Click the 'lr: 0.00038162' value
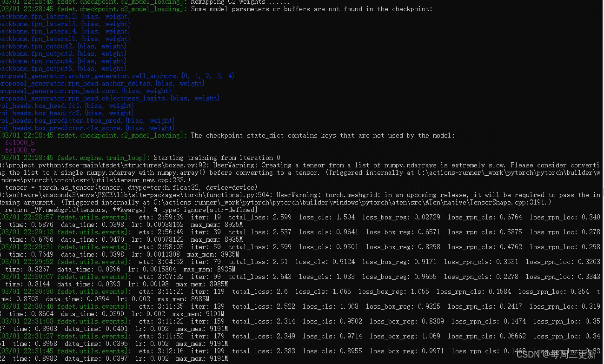Viewport: 604px width, 364px height. point(158,225)
